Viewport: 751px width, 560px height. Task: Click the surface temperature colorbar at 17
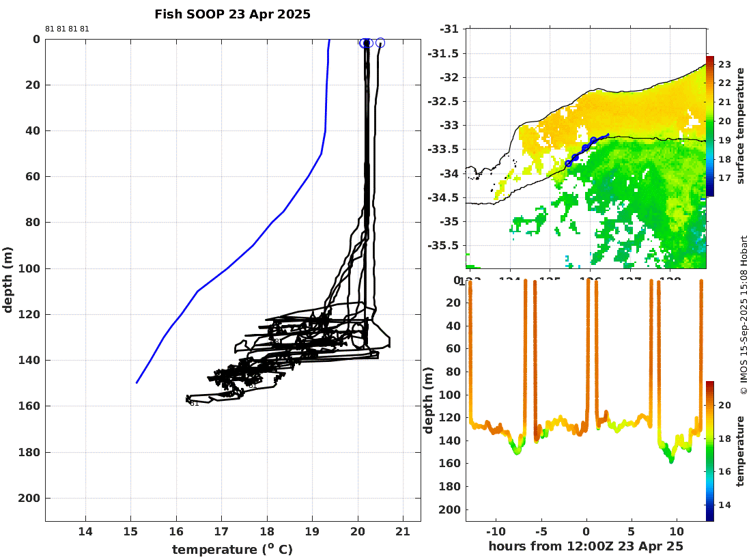click(710, 178)
